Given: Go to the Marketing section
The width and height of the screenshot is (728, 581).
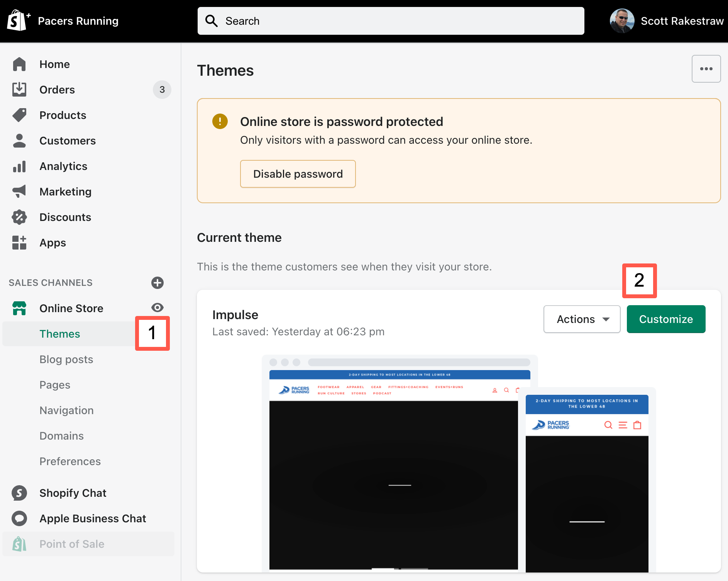Looking at the screenshot, I should pyautogui.click(x=66, y=192).
